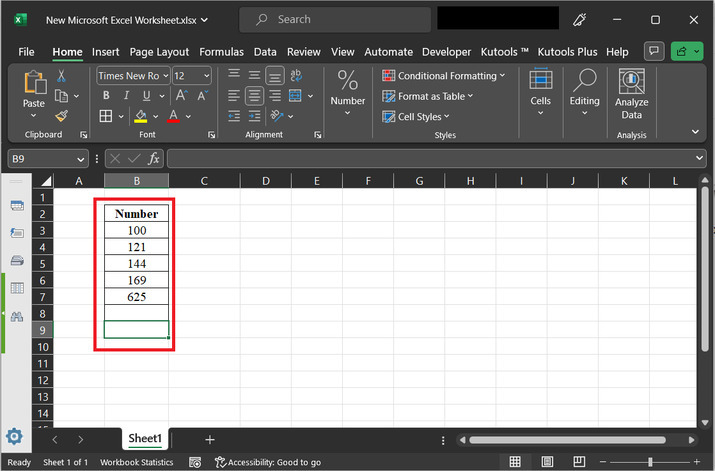Select cell B7 containing 625
Screen dimensions: 715x471
pyautogui.click(x=136, y=297)
